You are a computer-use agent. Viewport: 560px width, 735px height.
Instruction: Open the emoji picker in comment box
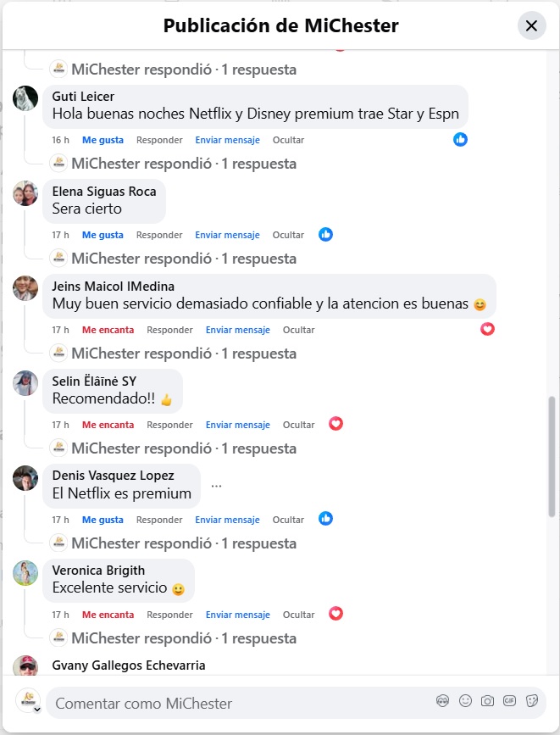tap(465, 701)
